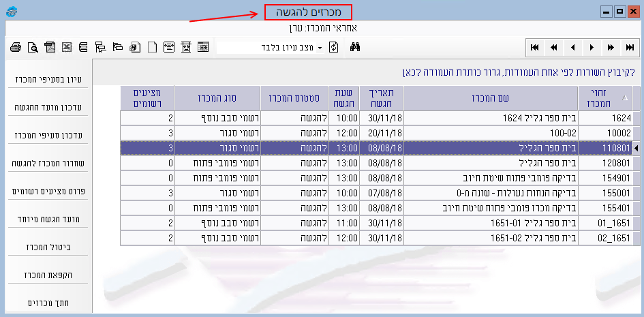Go to the next record with the single arrow

click(592, 47)
